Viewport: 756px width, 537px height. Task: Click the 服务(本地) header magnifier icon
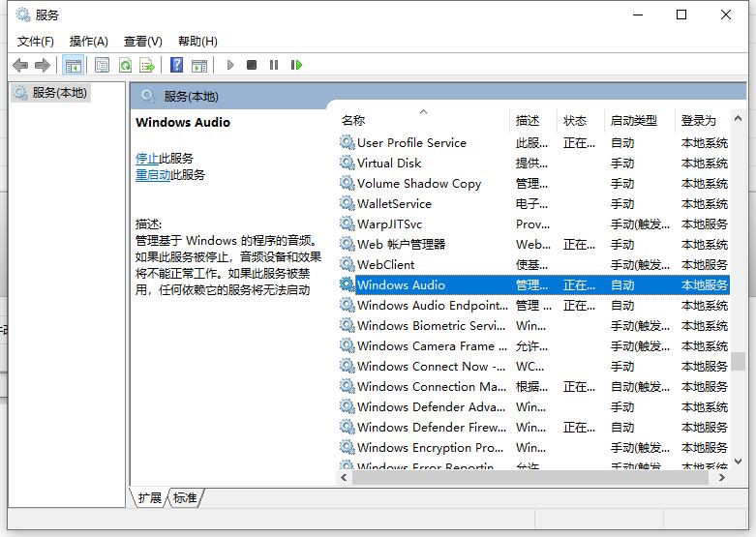click(x=148, y=96)
